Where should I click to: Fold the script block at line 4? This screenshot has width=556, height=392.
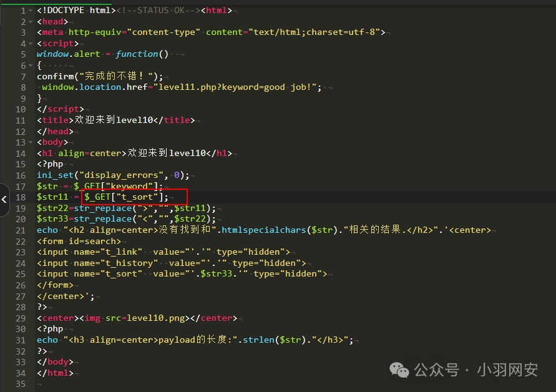[31, 44]
